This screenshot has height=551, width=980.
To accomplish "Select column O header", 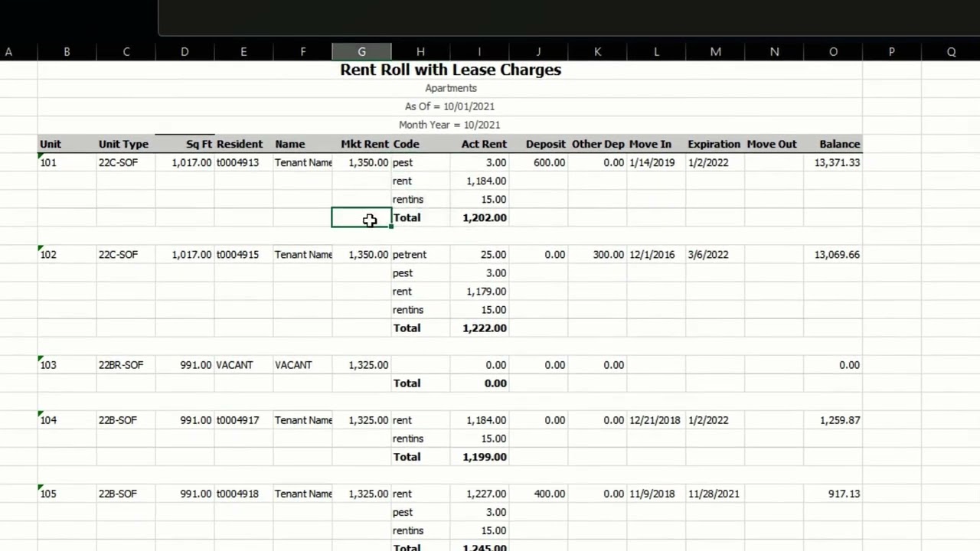I will point(833,51).
